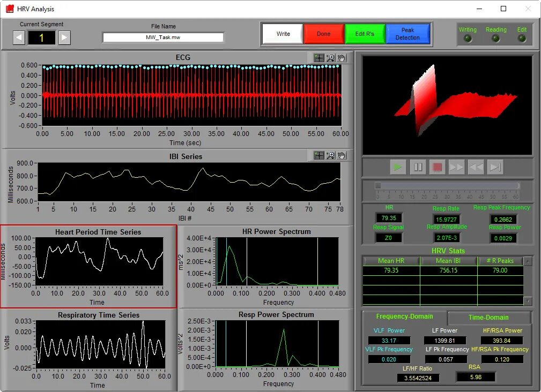Image resolution: width=541 pixels, height=392 pixels.
Task: Click the HR Power Spectrum plot
Action: (277, 261)
